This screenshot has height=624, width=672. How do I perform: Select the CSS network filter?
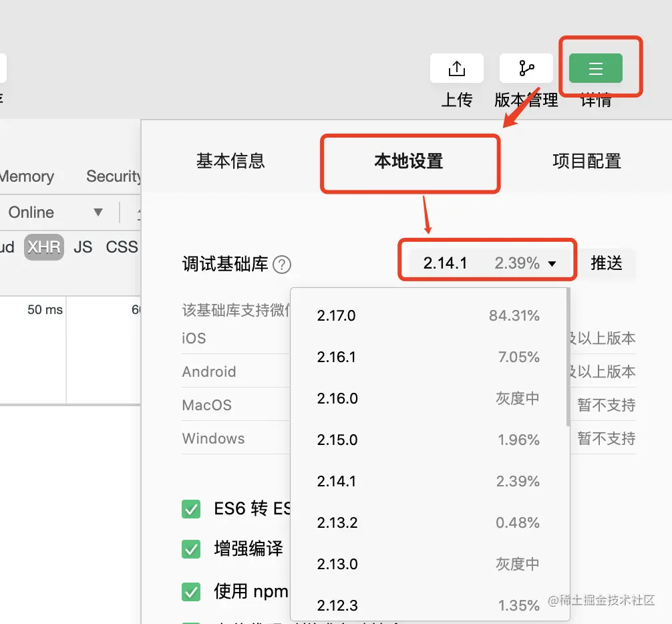coord(122,247)
